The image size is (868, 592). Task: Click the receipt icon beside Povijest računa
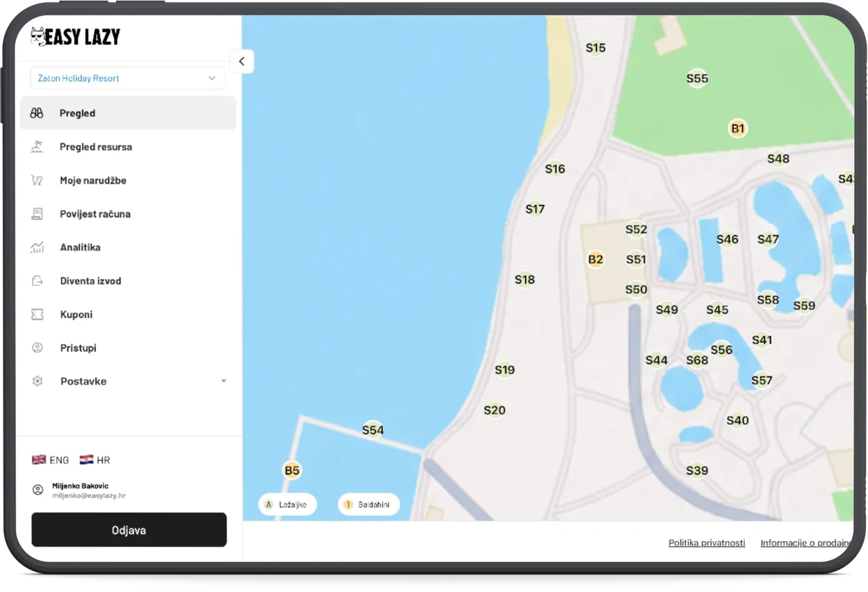click(37, 214)
